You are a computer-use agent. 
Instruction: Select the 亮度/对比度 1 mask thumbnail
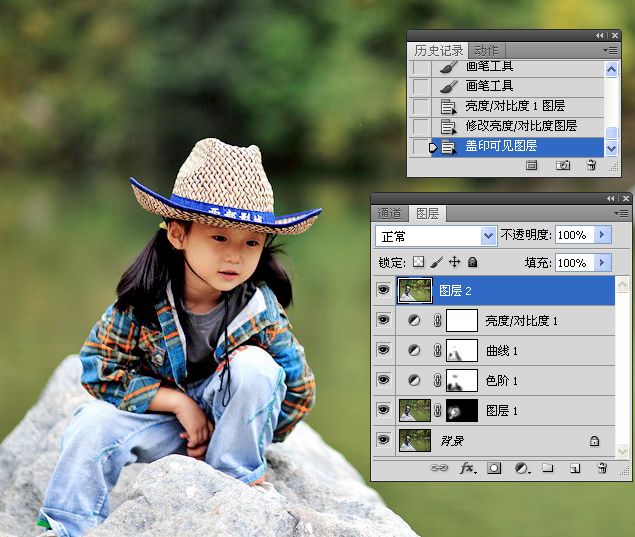pyautogui.click(x=462, y=320)
